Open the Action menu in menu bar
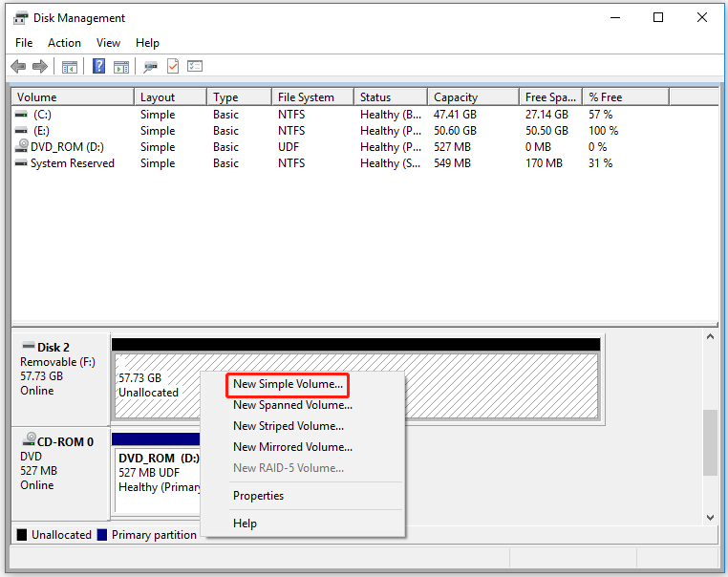Image resolution: width=728 pixels, height=577 pixels. click(x=64, y=43)
